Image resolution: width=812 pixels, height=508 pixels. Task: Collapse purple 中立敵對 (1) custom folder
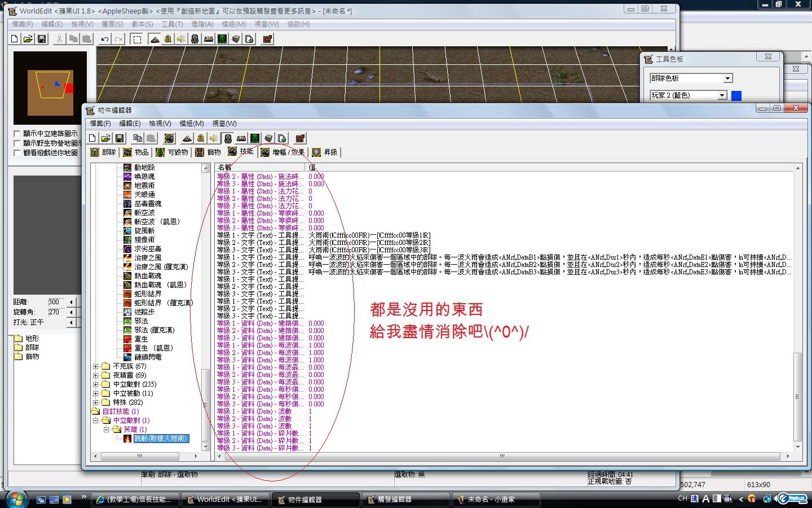coord(96,421)
